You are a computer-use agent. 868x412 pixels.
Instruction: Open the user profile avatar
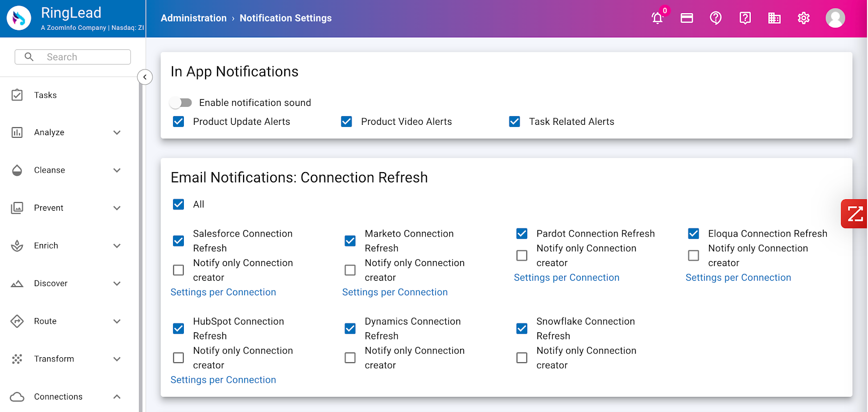pos(835,18)
